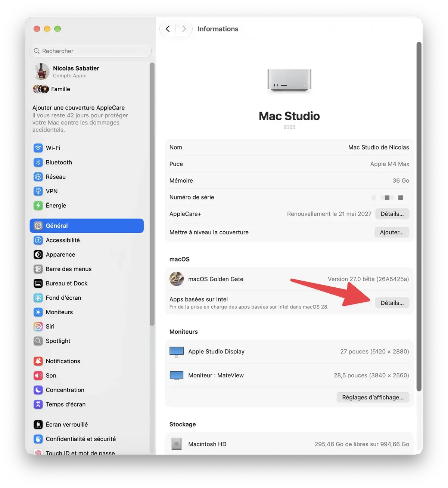This screenshot has height=488, width=448.
Task: Go forward with the right chevron
Action: [x=184, y=29]
